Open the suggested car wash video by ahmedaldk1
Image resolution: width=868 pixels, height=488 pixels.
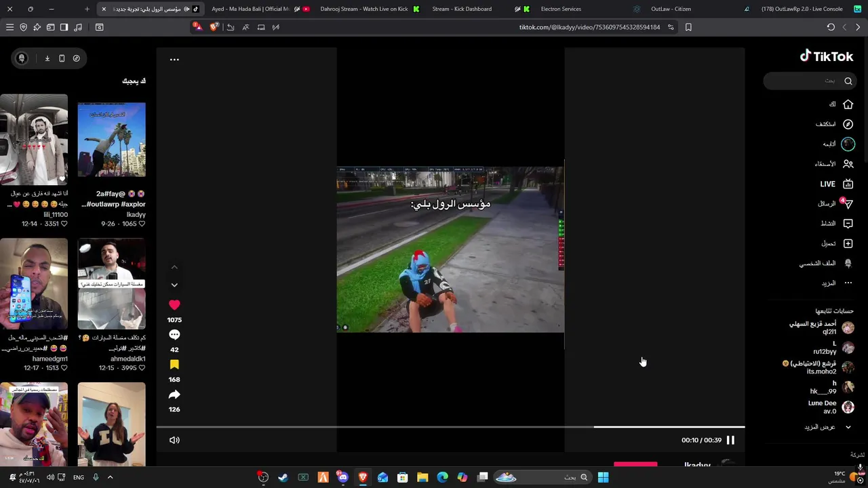[111, 283]
